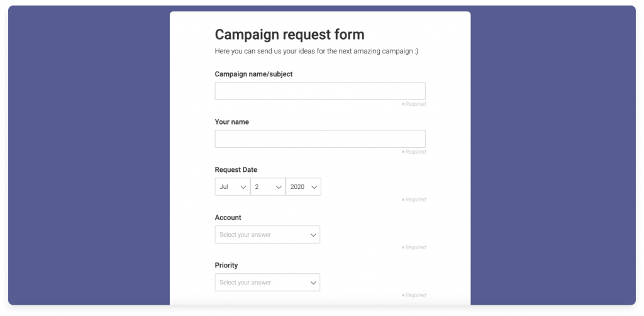Click the Account field label
Image resolution: width=644 pixels, height=316 pixels.
point(228,217)
